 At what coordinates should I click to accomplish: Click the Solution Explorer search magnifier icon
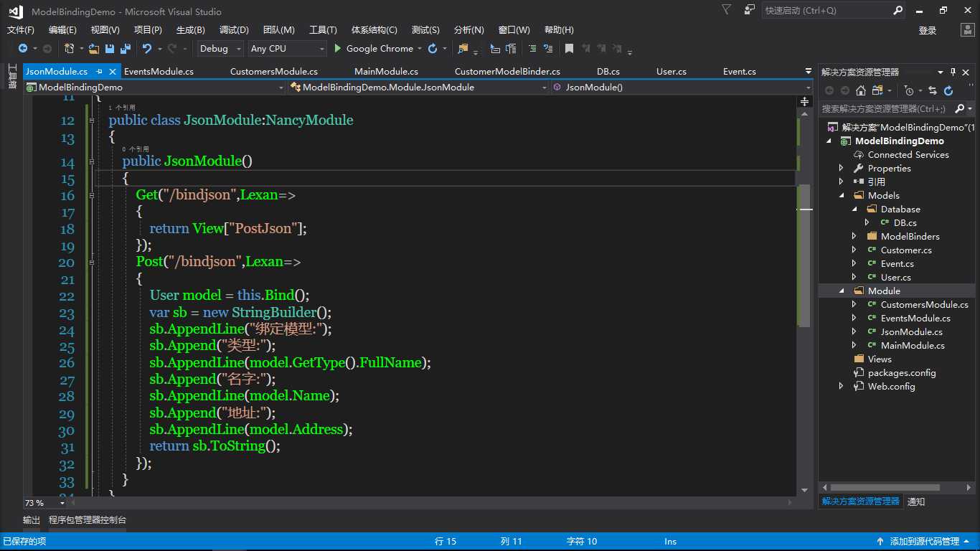pyautogui.click(x=960, y=108)
